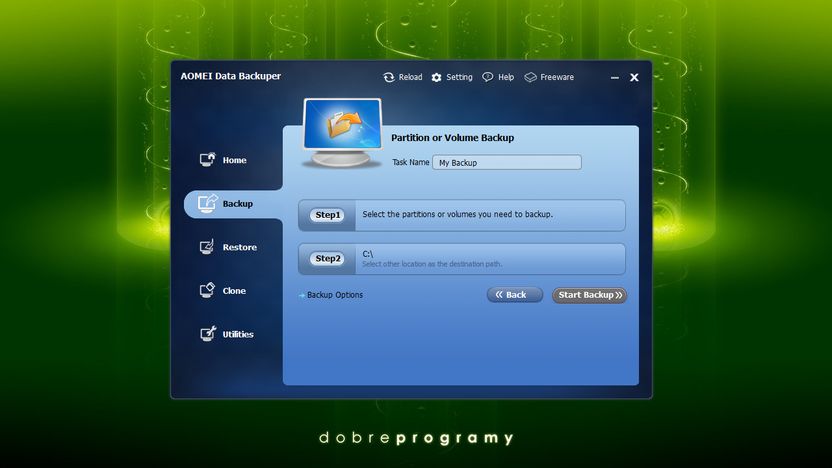Click the Help speech bubble icon
The width and height of the screenshot is (832, 468).
[x=487, y=77]
